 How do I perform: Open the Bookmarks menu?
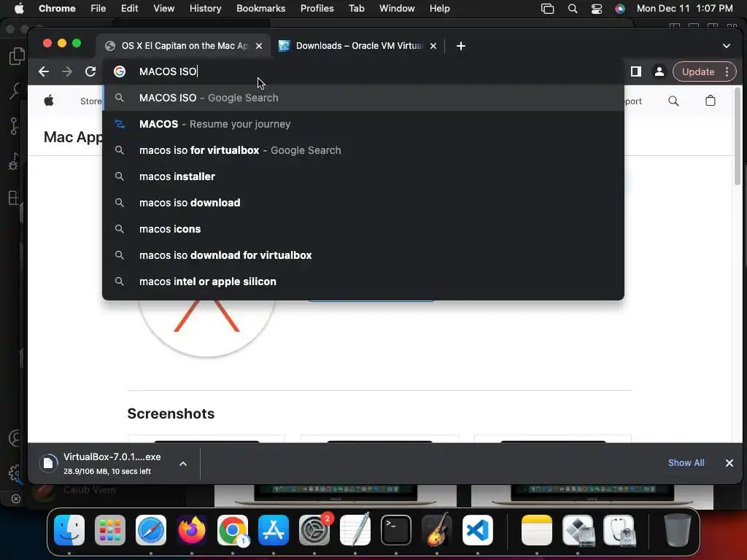[x=260, y=8]
